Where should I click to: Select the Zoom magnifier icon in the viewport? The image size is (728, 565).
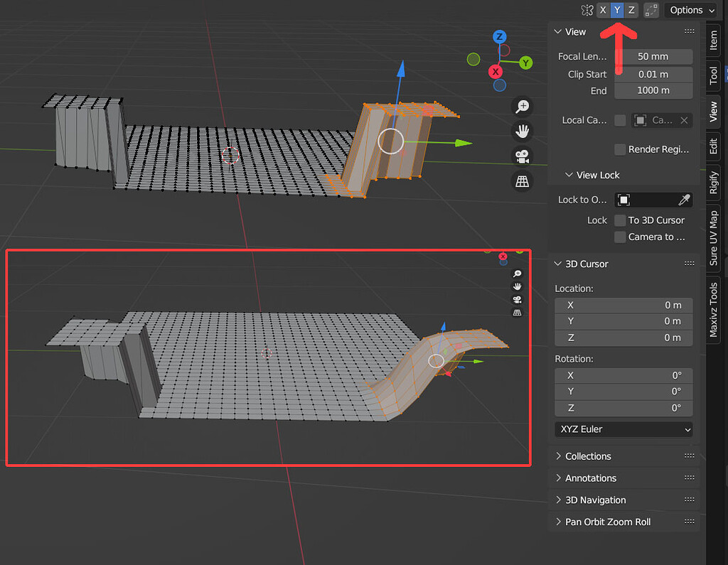522,106
